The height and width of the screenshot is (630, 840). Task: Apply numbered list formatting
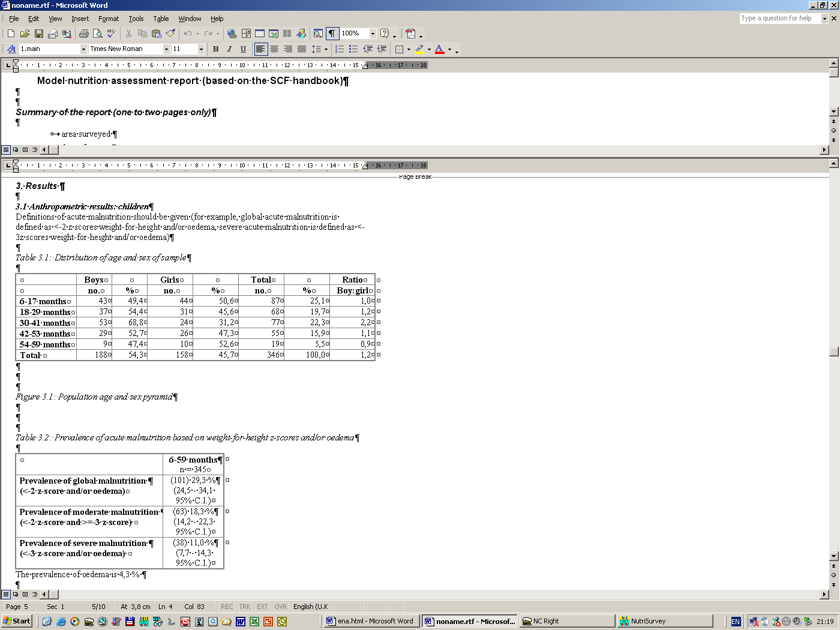coord(340,49)
